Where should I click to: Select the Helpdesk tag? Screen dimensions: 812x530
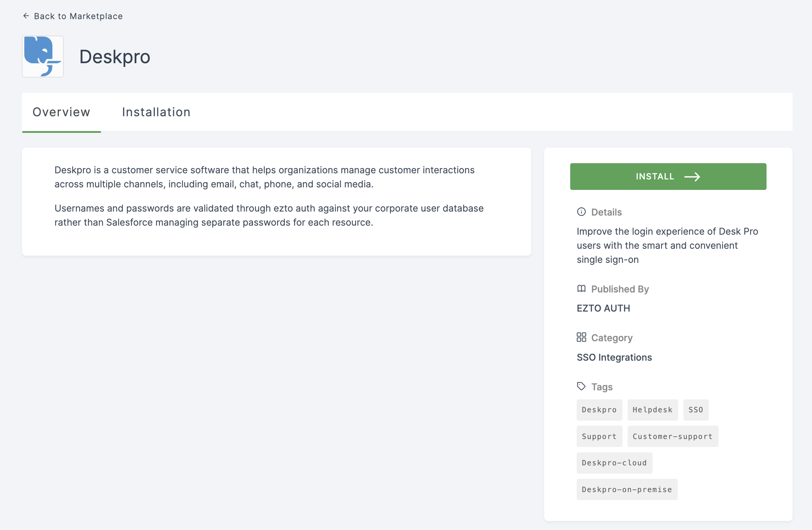652,410
